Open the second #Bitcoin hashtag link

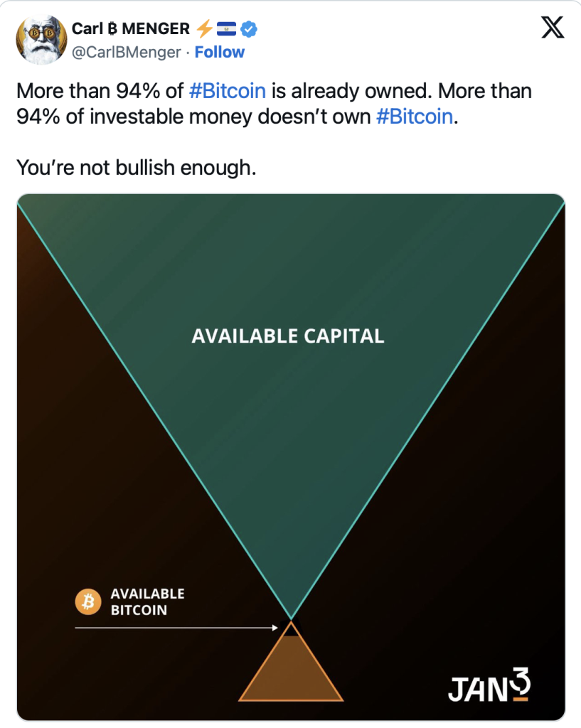coord(415,117)
